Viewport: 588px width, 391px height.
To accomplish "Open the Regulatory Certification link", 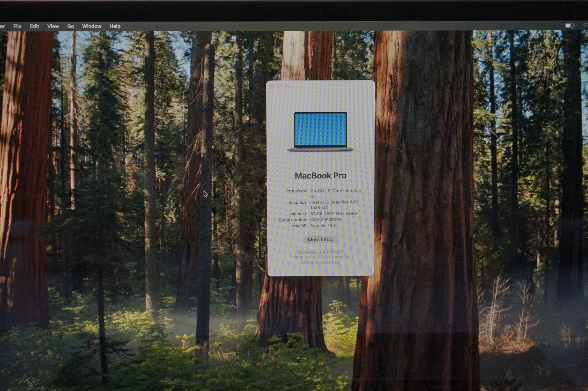I will coord(320,251).
